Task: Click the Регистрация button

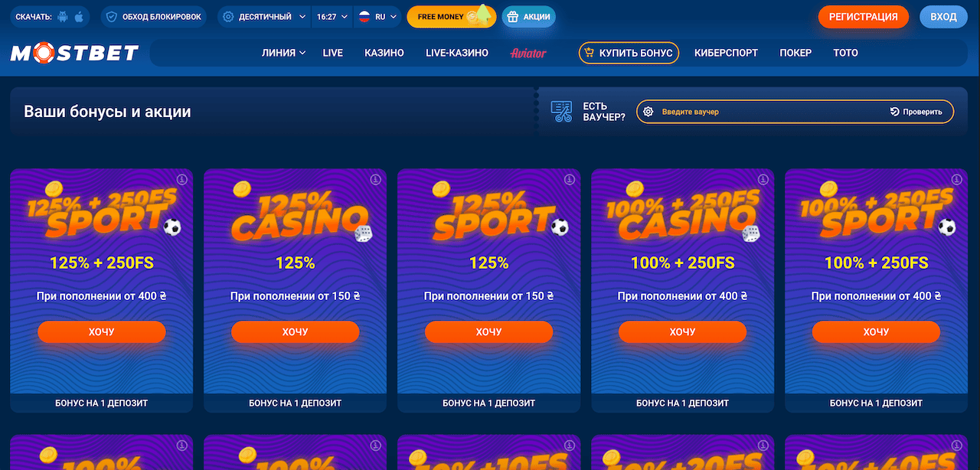Action: [864, 17]
